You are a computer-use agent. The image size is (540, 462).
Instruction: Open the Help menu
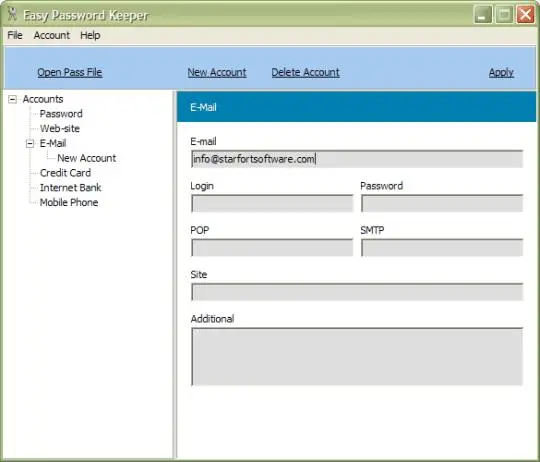tap(90, 35)
